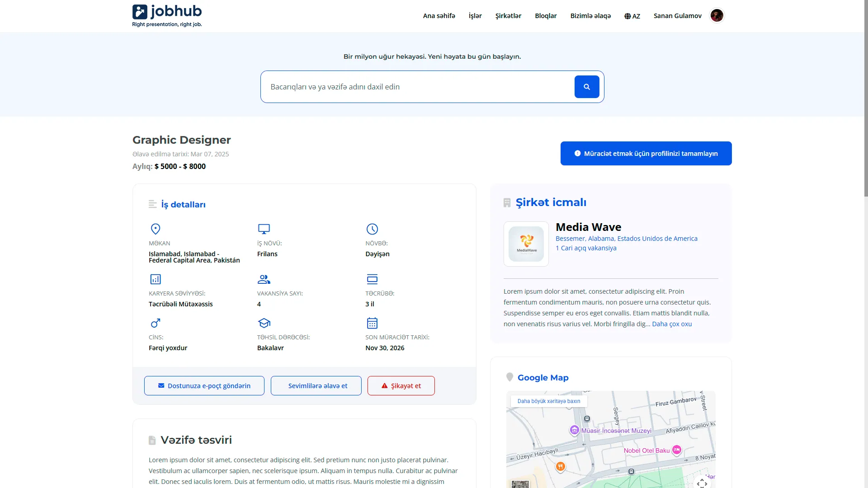
Task: Click the monitor icon above İŞ NÖVÜ
Action: (264, 229)
